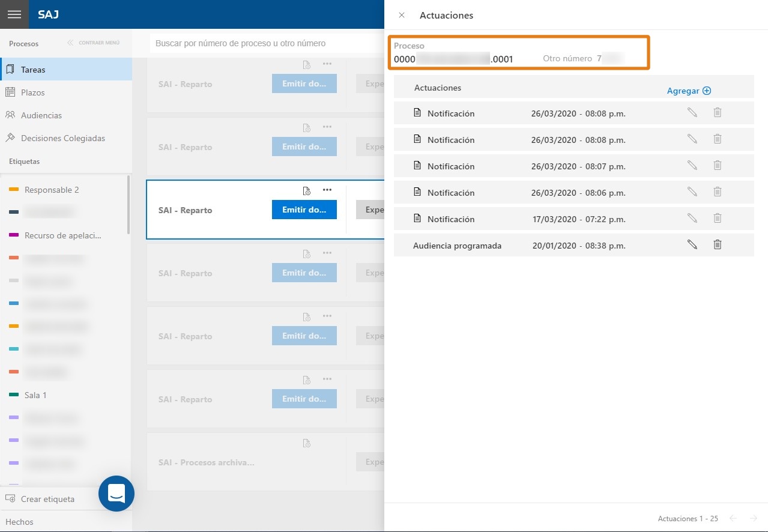Click the Audiencias people icon

(10, 115)
